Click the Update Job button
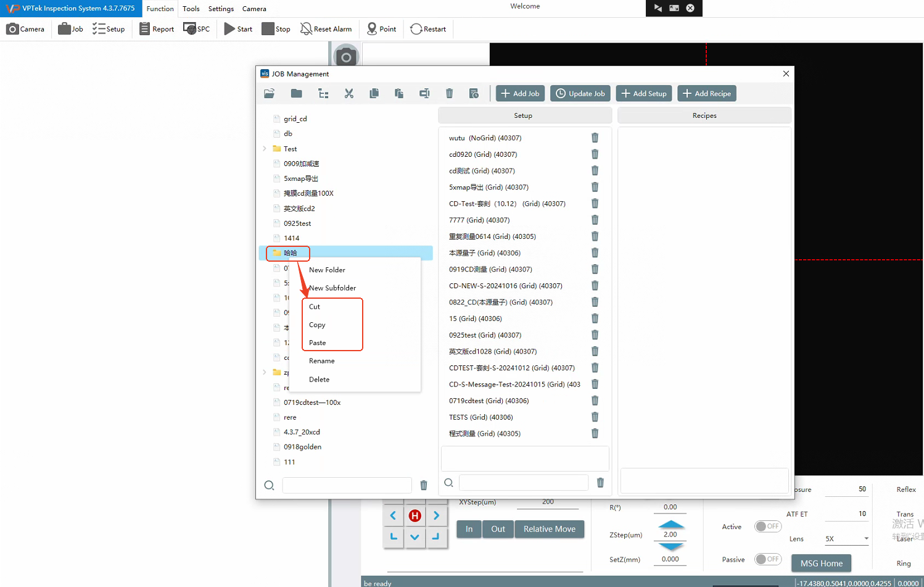Screen dimensions: 924x587 580,93
